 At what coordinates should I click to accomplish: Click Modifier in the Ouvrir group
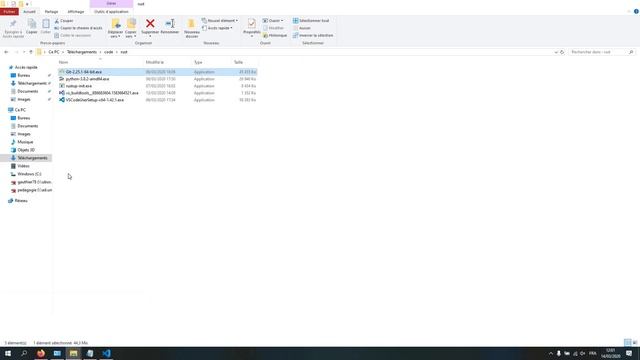pyautogui.click(x=273, y=28)
